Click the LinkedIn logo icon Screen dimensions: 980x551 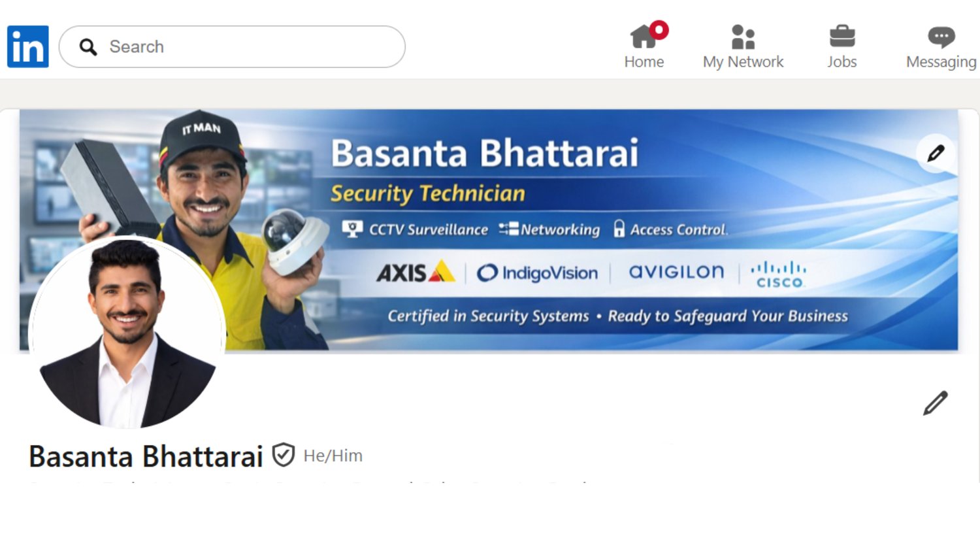(x=28, y=46)
